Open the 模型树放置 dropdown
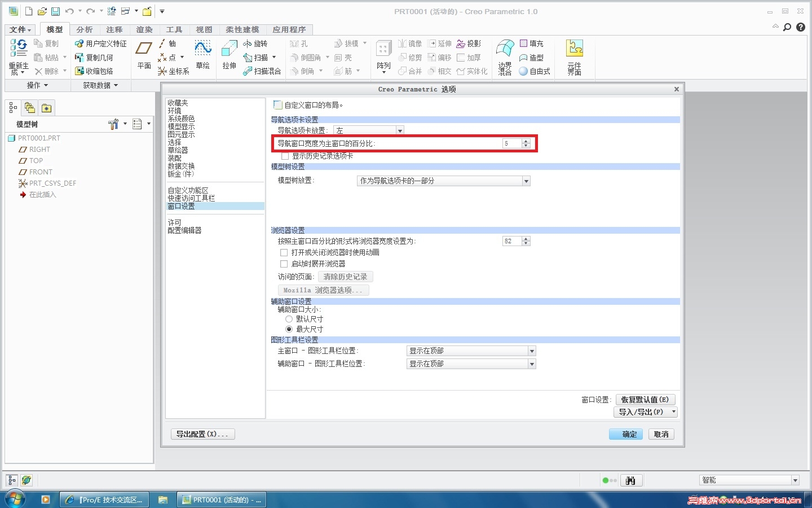The image size is (812, 508). click(444, 181)
